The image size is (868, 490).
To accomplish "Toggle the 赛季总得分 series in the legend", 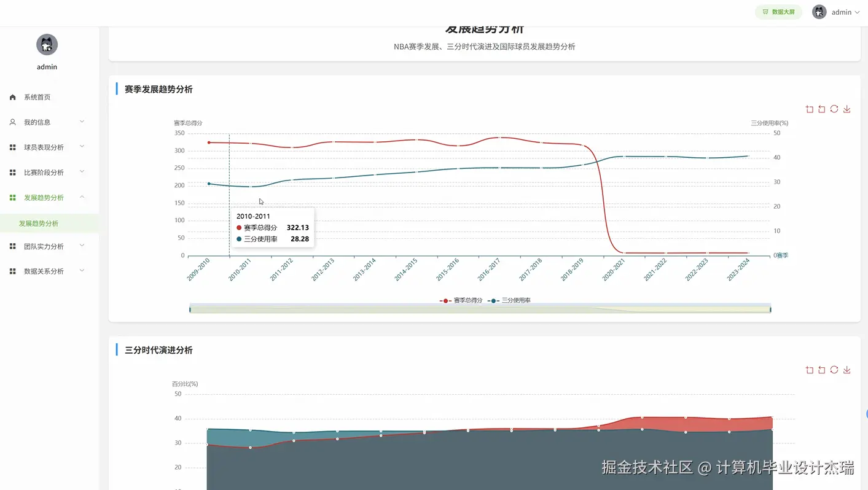I will pyautogui.click(x=461, y=300).
